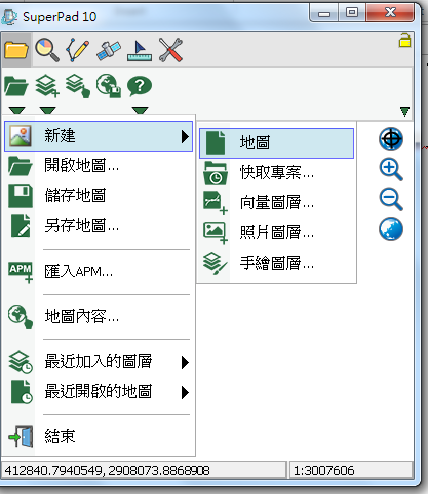Screen dimensions: 428x494
Task: Expand the toolbar overflow arrow at right
Action: point(405,112)
